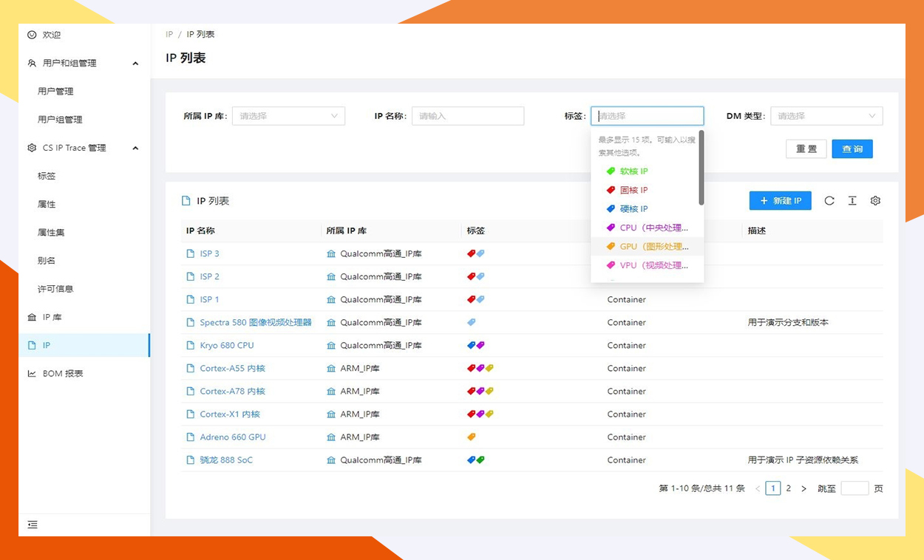Click the orange tag icon for GPU option
Screen dimensions: 924x560
point(611,247)
